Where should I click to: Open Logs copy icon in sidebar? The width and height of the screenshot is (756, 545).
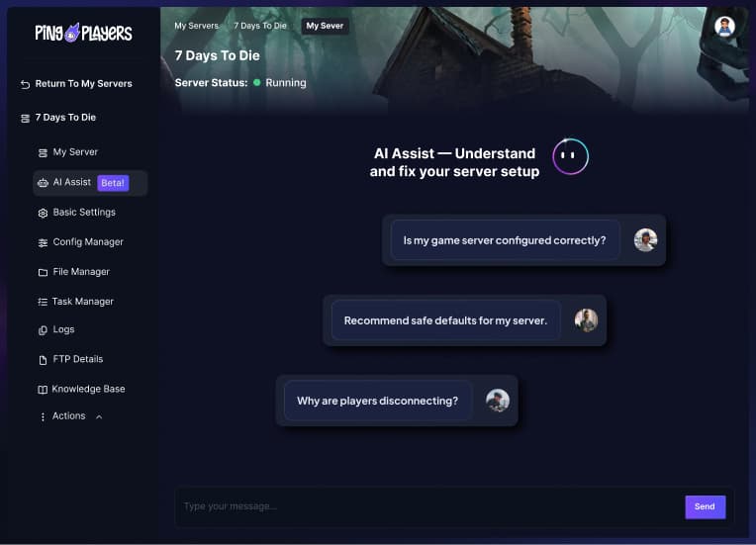point(43,330)
